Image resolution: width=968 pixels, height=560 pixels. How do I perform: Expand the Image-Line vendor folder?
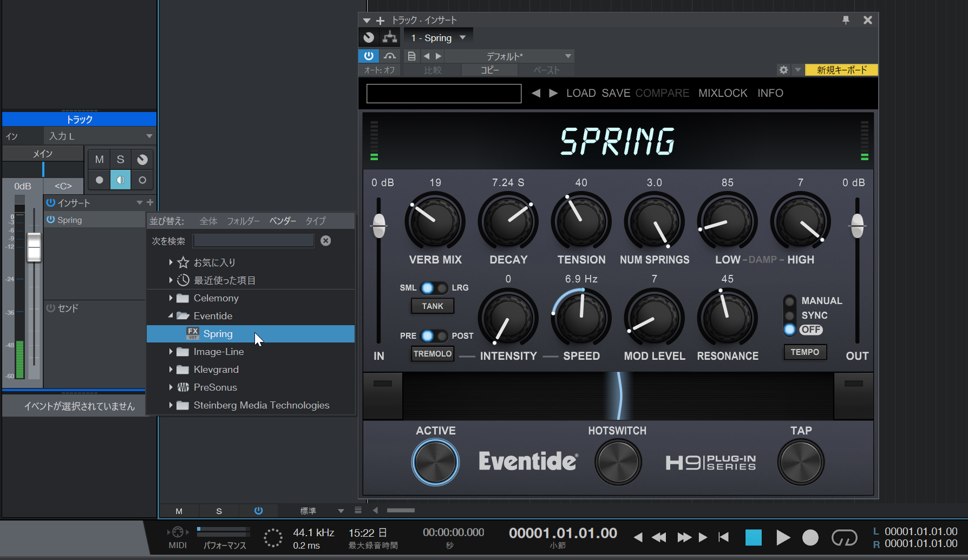click(171, 352)
